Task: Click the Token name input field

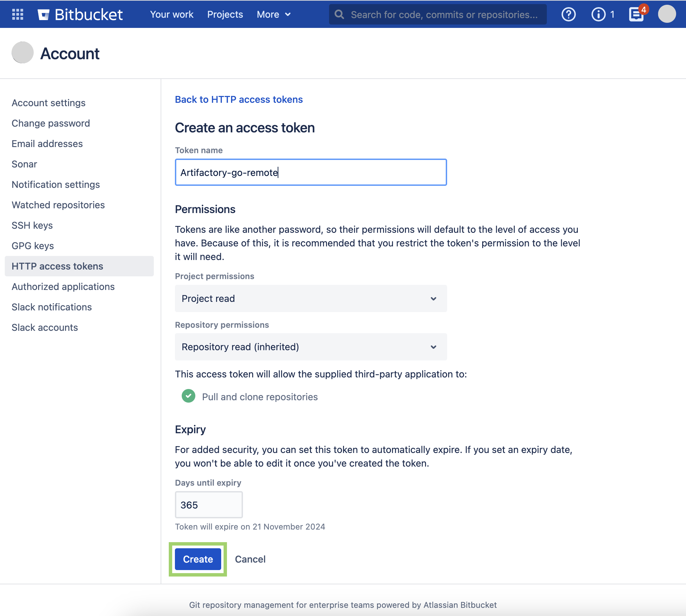Action: pos(310,172)
